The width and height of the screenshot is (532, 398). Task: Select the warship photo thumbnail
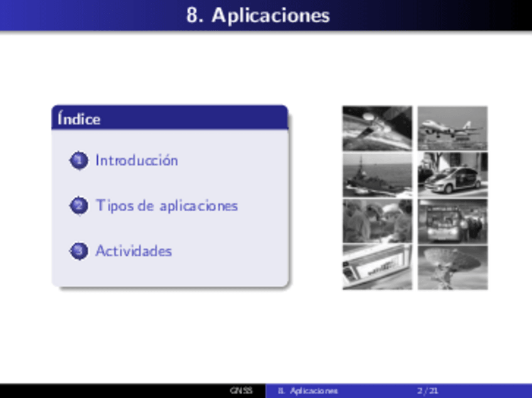coord(377,175)
